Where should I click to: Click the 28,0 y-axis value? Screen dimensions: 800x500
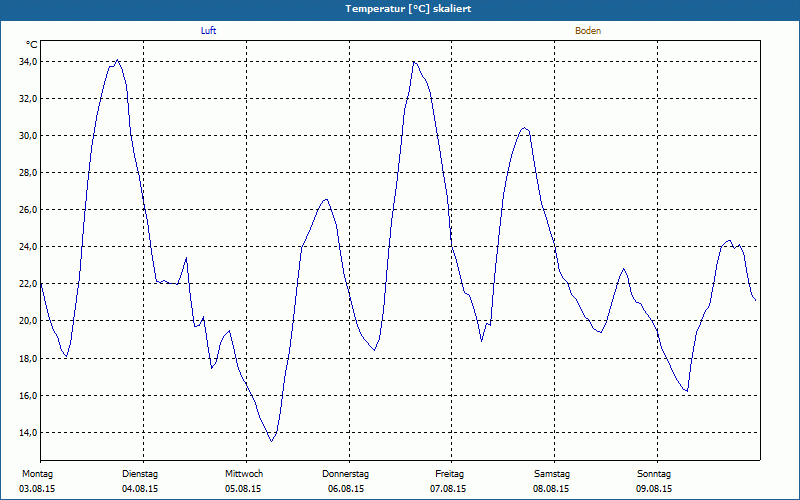29,173
